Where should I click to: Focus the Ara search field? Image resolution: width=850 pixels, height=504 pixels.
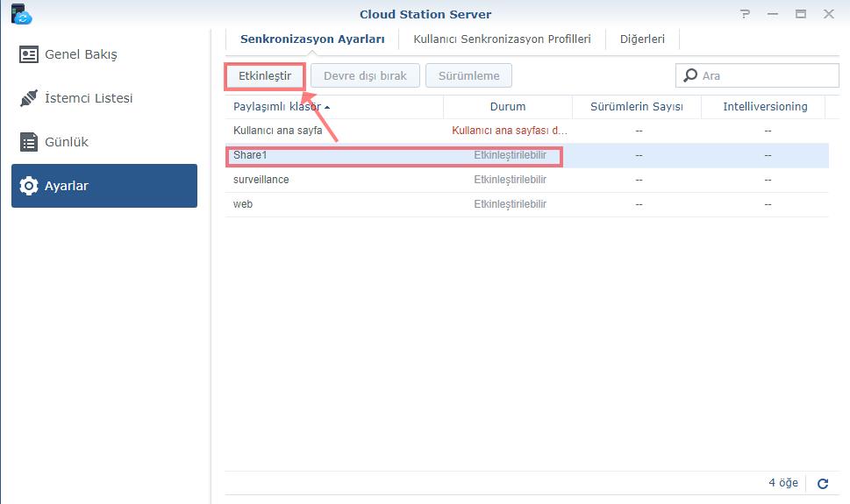click(x=763, y=75)
